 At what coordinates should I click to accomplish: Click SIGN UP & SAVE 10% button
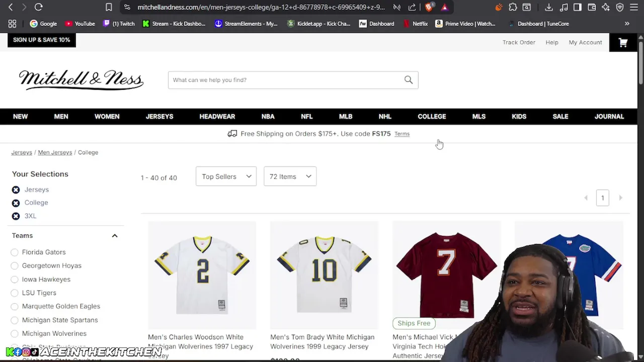[42, 40]
